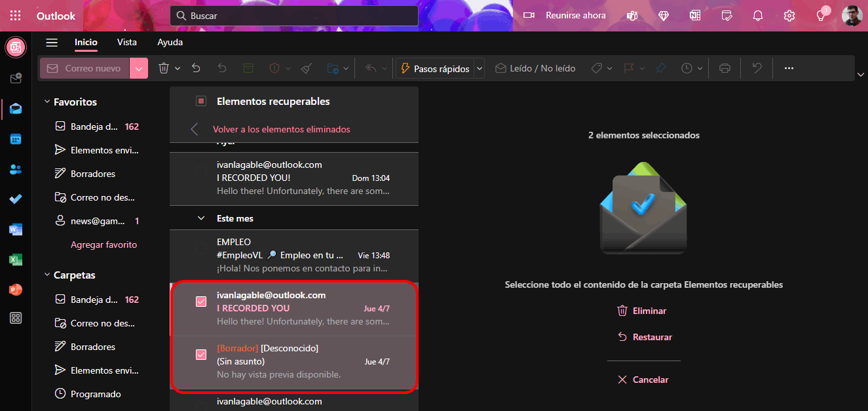Open OneNote from the top bar
This screenshot has width=868, height=411.
pyautogui.click(x=695, y=15)
